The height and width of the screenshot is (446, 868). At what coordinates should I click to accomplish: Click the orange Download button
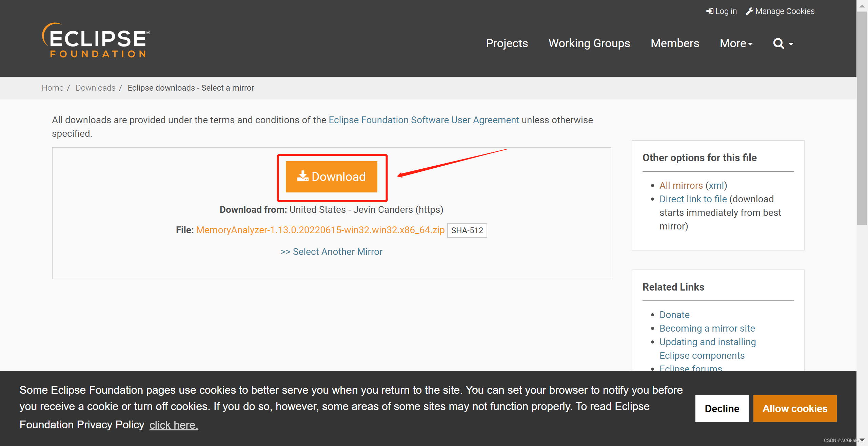click(x=332, y=177)
